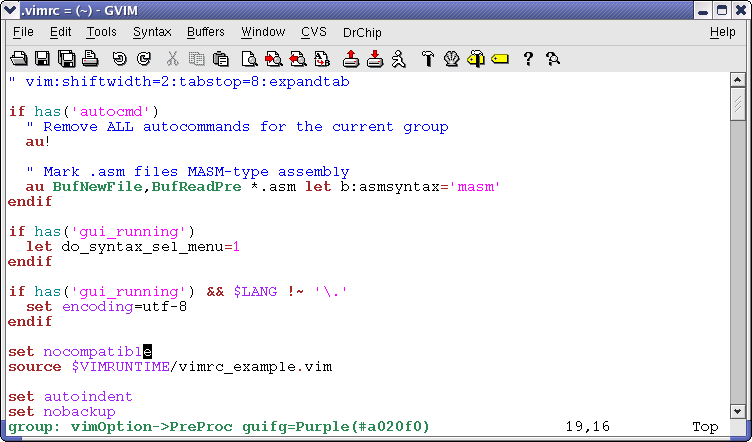Click 'guifg=Purple(#a020f0)' in the status line
The height and width of the screenshot is (442, 752).
pyautogui.click(x=336, y=427)
